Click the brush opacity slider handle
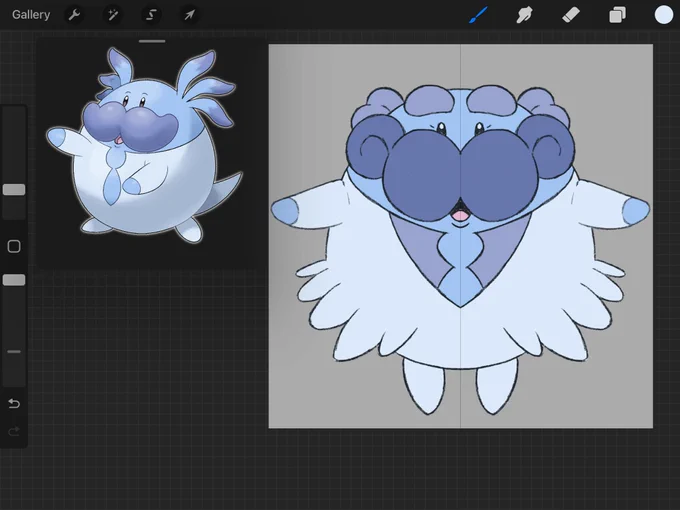680x510 pixels. click(x=14, y=280)
